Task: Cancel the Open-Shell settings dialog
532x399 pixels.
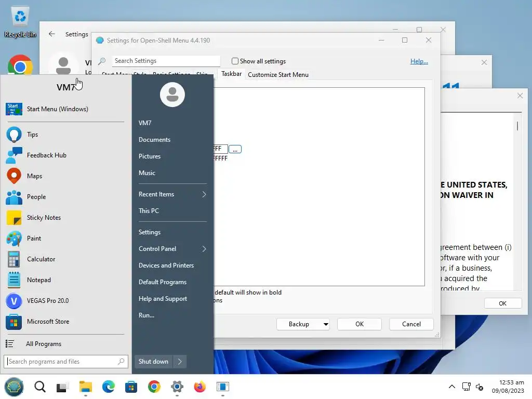Action: pos(411,324)
